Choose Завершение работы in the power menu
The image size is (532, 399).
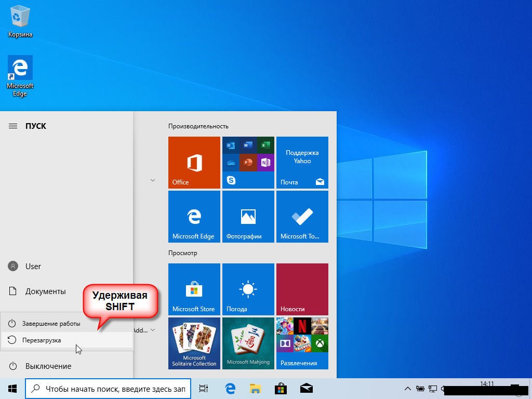point(67,323)
